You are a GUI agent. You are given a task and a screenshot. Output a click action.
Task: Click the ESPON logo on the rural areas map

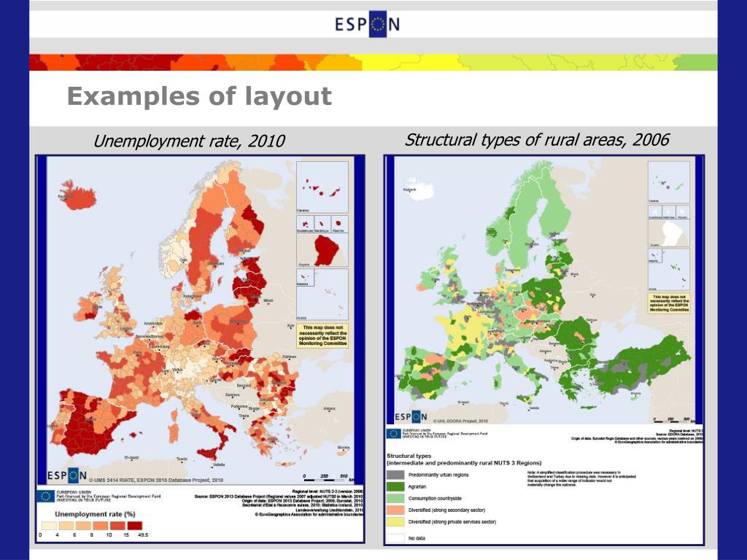tap(411, 416)
